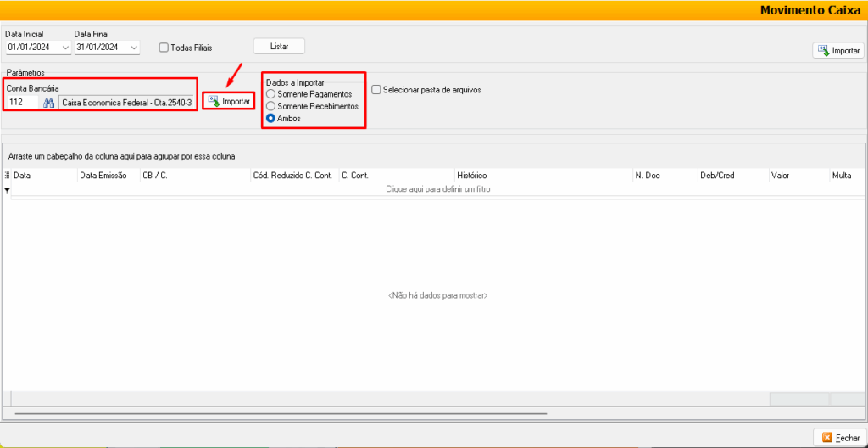Click the top-right Importar button
This screenshot has height=448, width=868.
click(837, 51)
